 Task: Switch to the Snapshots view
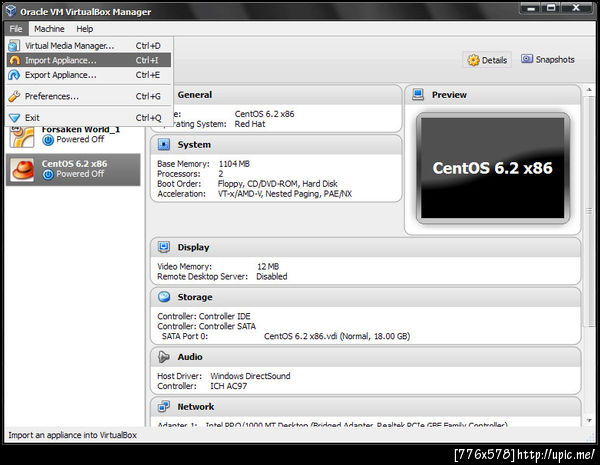[548, 59]
